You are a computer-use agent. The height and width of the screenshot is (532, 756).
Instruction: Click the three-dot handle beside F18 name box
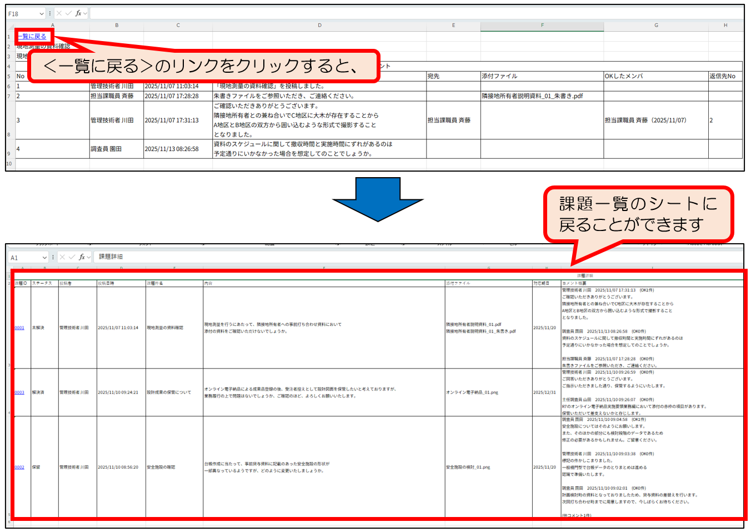(50, 13)
